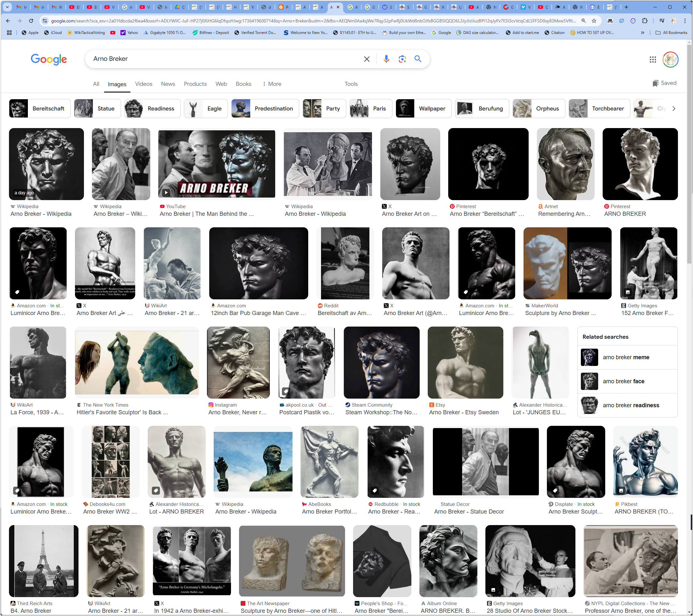
Task: Expand the More search filters menu
Action: click(272, 84)
